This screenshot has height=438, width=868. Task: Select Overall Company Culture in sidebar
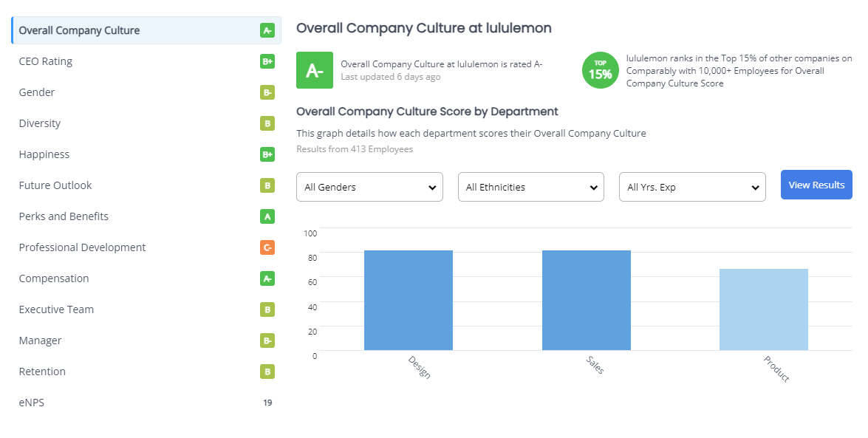pos(146,30)
